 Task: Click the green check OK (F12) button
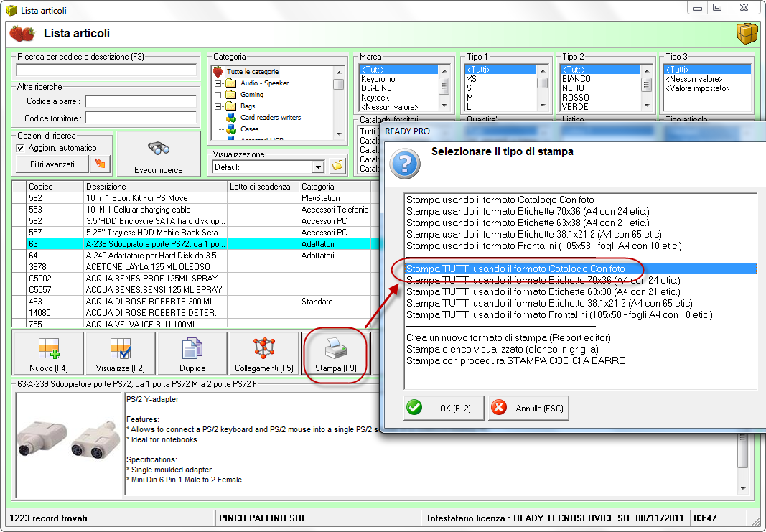[x=444, y=407]
